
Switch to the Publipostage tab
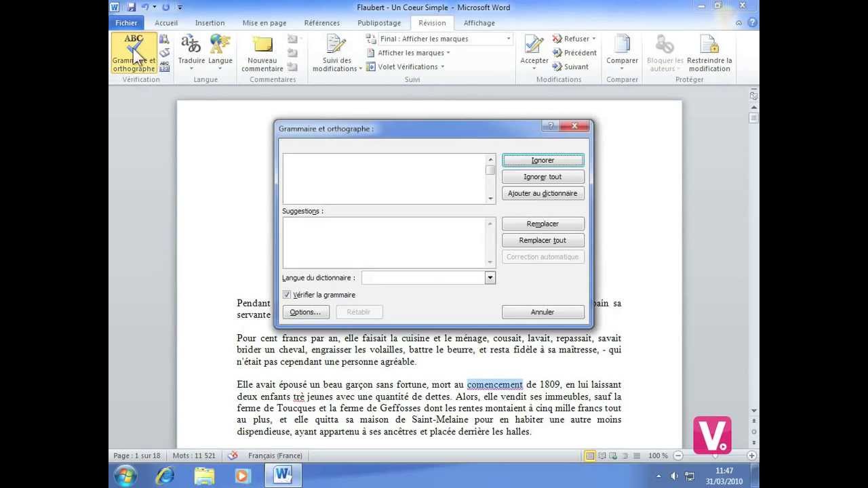click(x=379, y=23)
